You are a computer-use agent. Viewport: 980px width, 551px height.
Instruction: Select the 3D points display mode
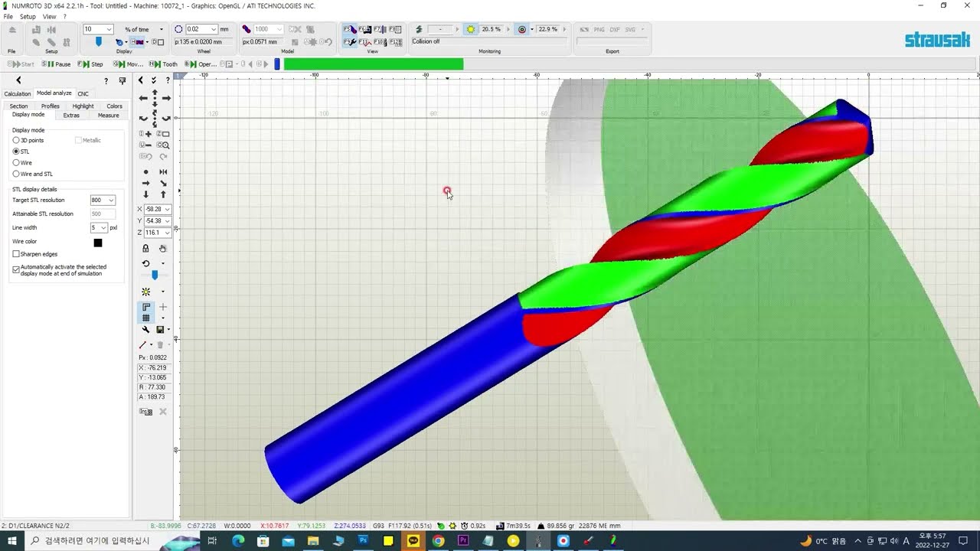[x=16, y=141]
